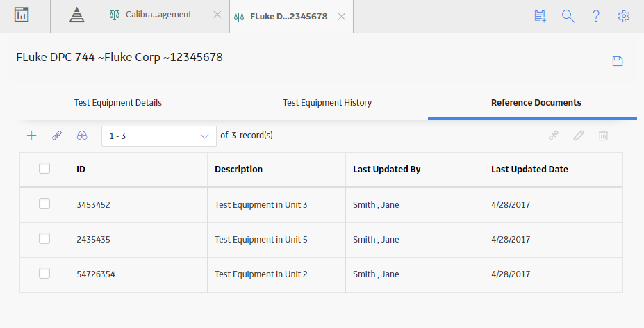Click Test Equipment in Unit 5 description

pyautogui.click(x=261, y=240)
